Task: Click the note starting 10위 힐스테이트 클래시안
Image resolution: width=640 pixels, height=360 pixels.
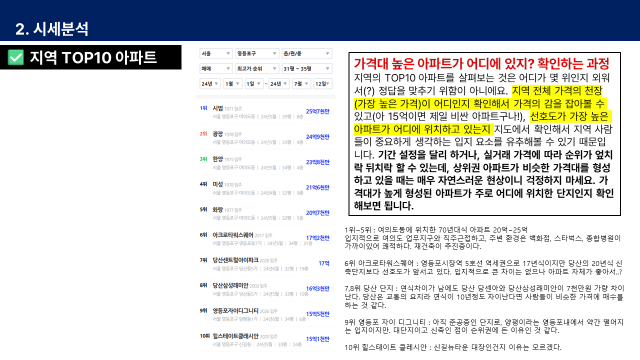Action: coord(453,347)
